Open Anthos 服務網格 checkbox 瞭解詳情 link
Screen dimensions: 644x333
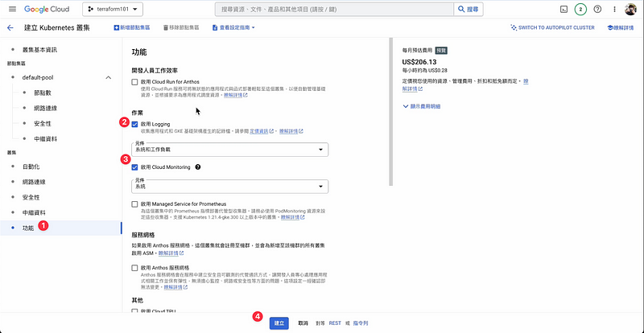tap(175, 287)
